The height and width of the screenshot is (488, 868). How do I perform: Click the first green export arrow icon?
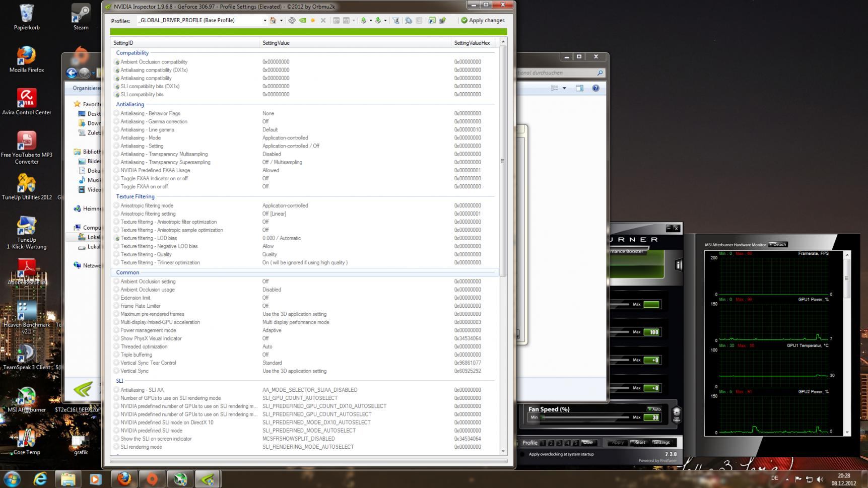(363, 21)
